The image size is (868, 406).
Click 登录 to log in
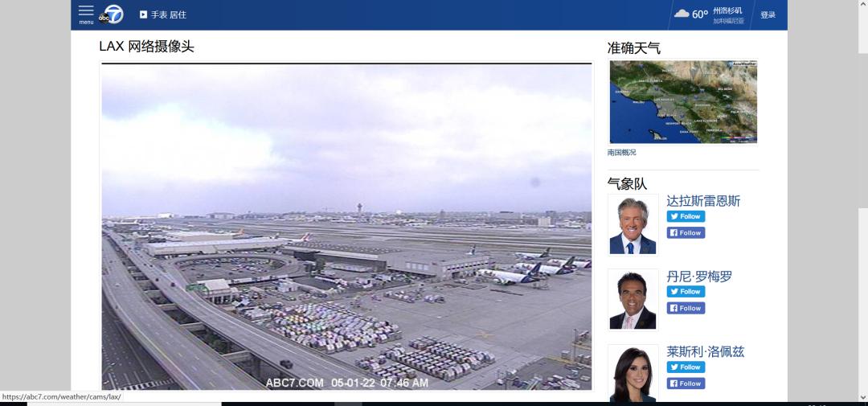[x=768, y=15]
